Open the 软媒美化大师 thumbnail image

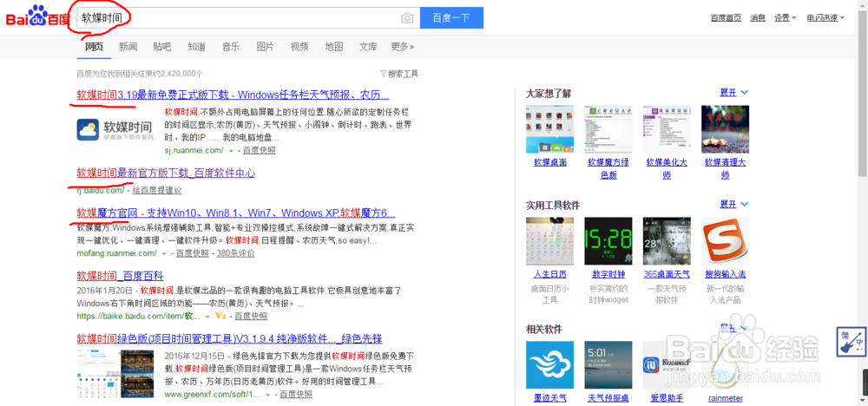(x=667, y=129)
